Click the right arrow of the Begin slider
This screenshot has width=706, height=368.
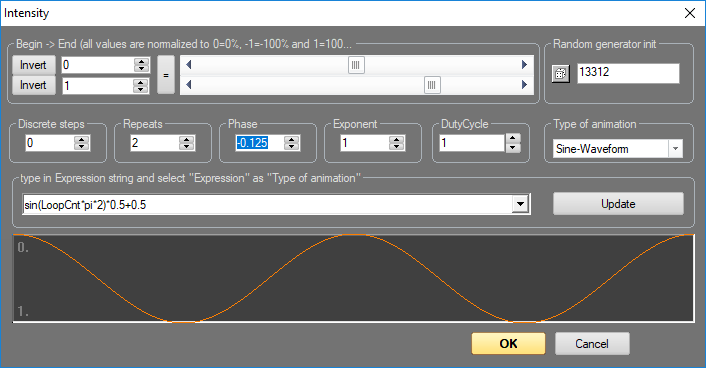(524, 65)
